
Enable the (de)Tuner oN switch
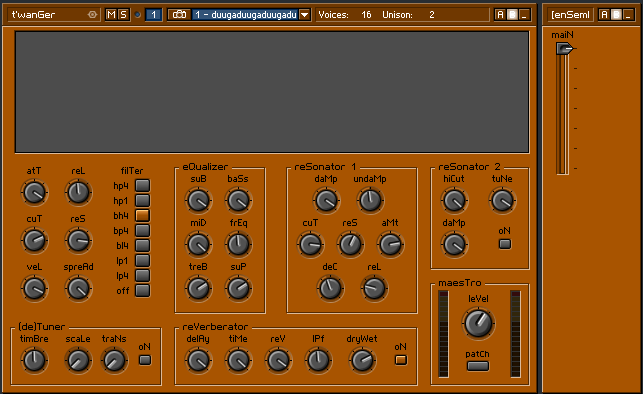[x=145, y=360]
